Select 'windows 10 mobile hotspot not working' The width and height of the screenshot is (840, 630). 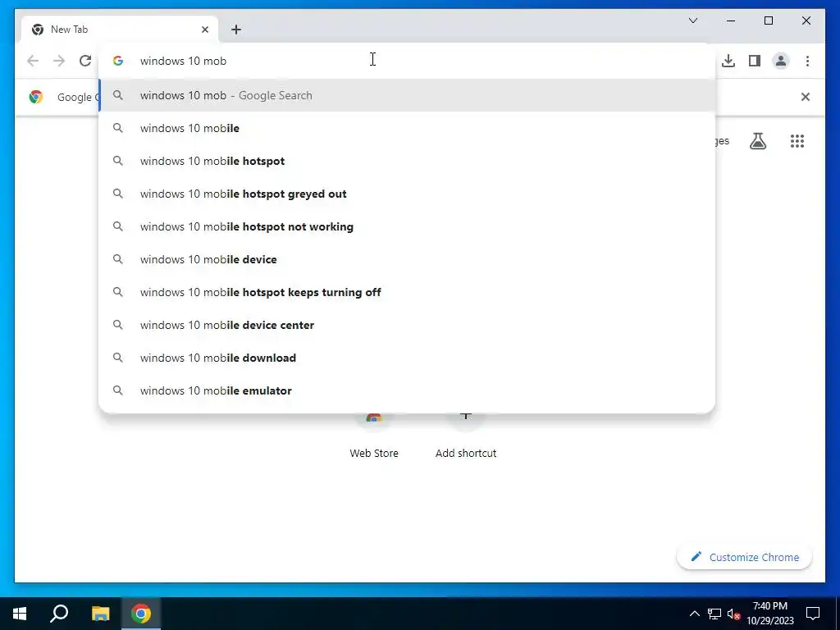click(407, 226)
